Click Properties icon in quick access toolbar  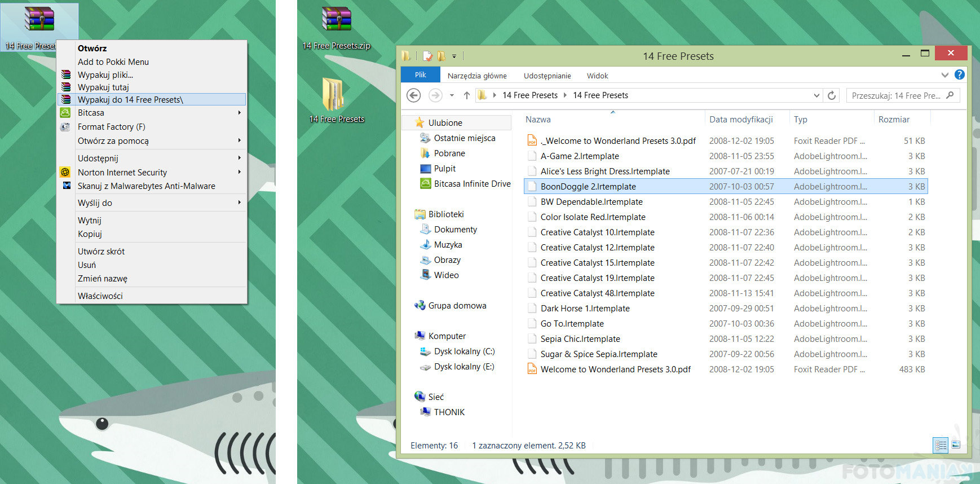(427, 56)
